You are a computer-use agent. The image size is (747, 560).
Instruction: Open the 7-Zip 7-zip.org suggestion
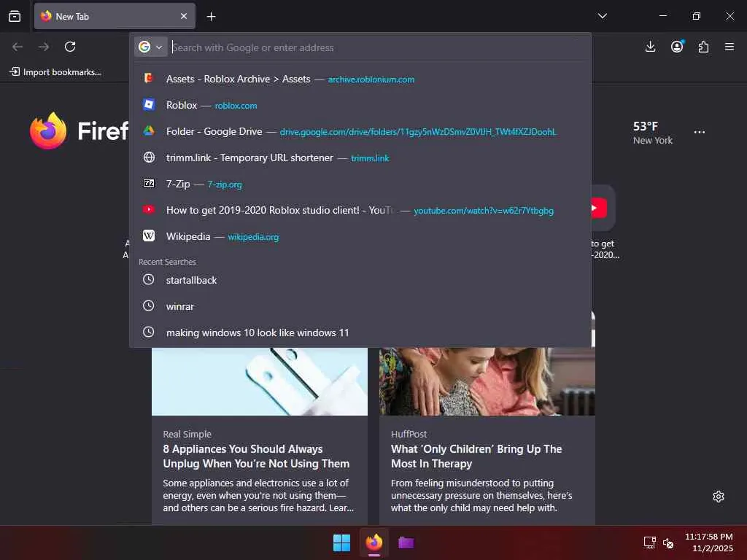(x=360, y=184)
